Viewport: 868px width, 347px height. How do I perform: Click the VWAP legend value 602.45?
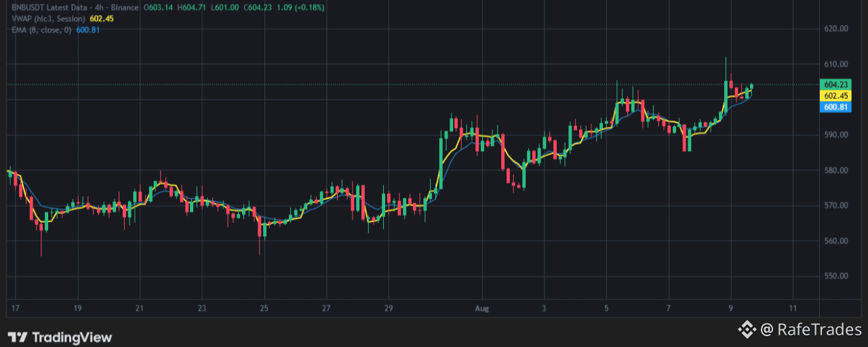click(x=101, y=18)
